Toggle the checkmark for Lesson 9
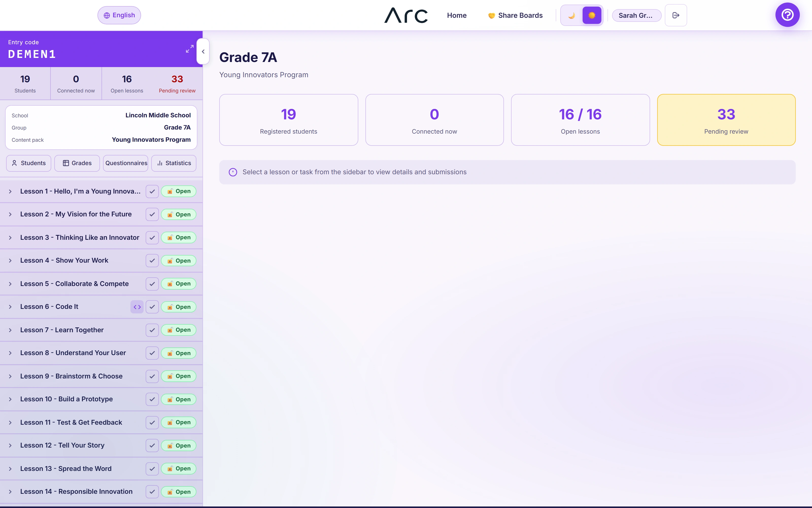 tap(152, 376)
